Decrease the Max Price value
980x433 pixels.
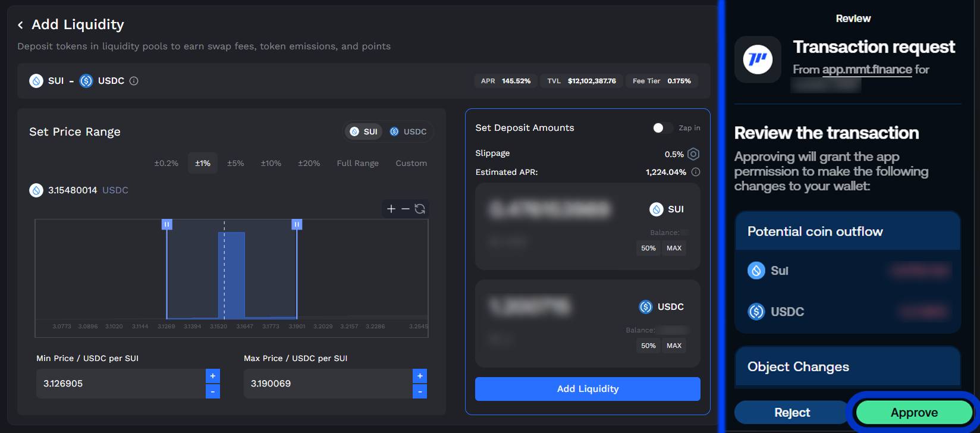point(420,391)
